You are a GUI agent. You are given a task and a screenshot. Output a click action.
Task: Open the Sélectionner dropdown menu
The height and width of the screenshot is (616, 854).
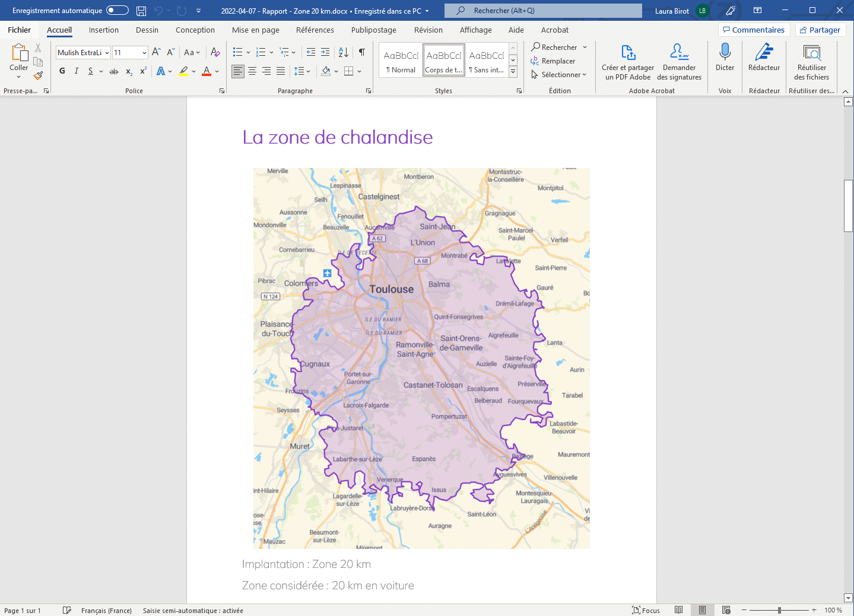(559, 75)
